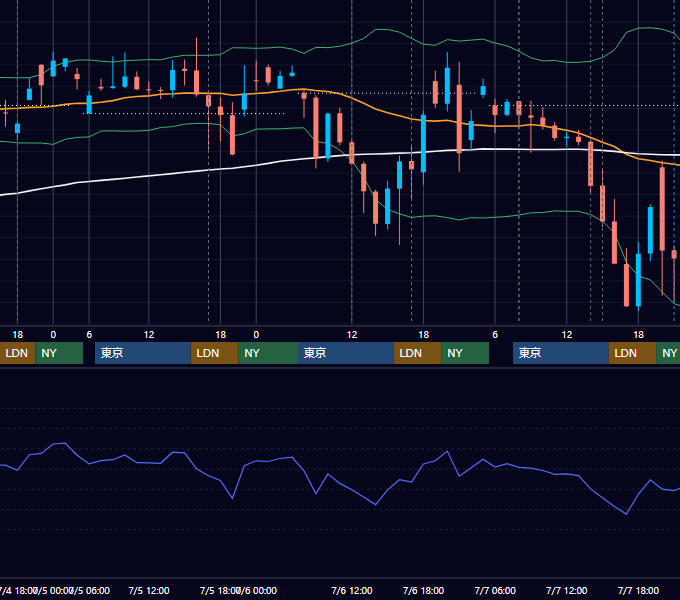The width and height of the screenshot is (680, 600).
Task: Select the 東京 session block spanning 7/7 12:00
Action: (561, 353)
